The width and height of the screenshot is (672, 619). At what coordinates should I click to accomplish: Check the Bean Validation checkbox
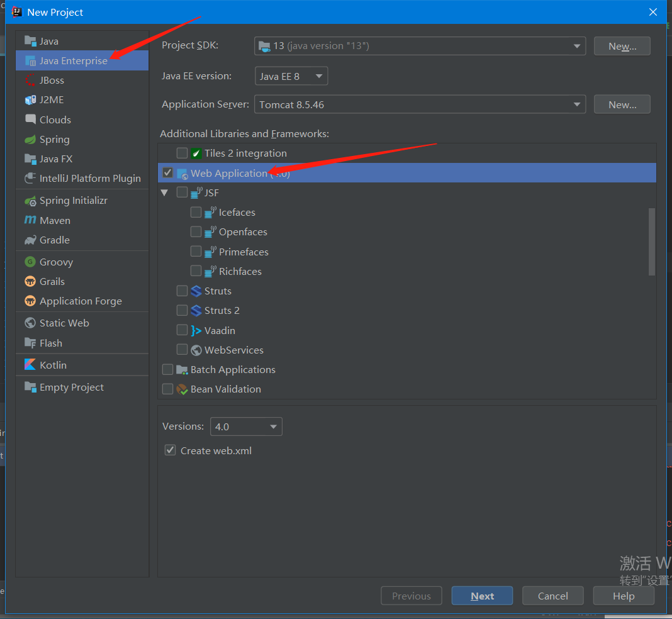[167, 389]
